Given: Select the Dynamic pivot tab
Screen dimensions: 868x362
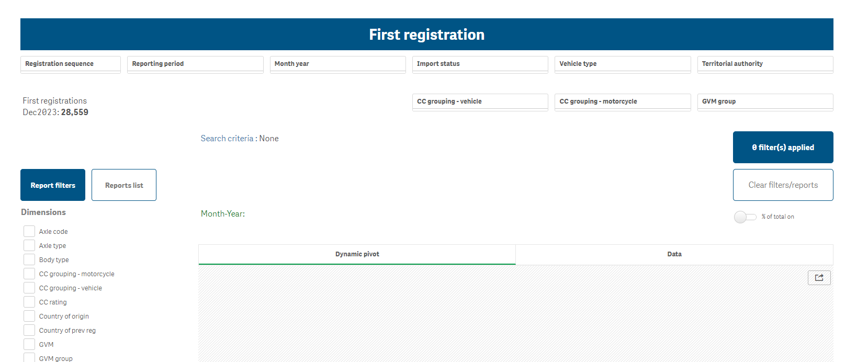Looking at the screenshot, I should 357,254.
